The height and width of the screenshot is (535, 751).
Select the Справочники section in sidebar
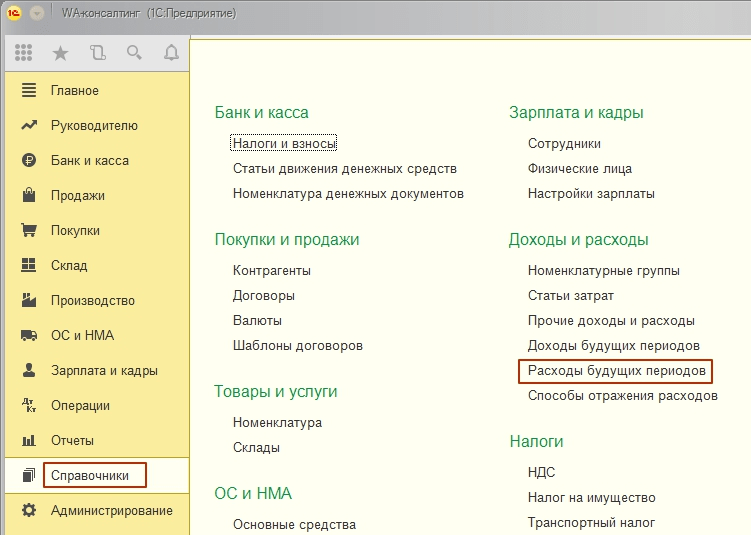[x=90, y=475]
